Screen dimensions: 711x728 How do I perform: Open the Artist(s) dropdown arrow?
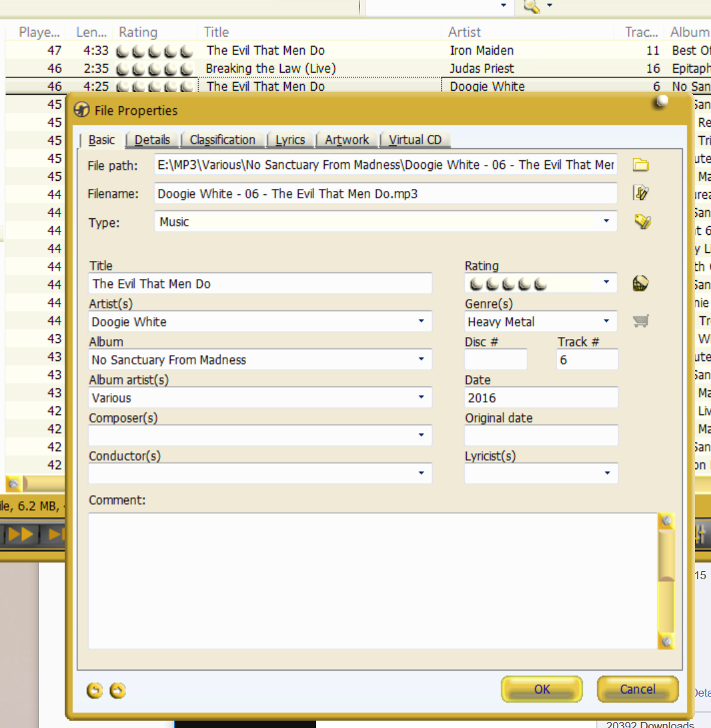coord(422,321)
